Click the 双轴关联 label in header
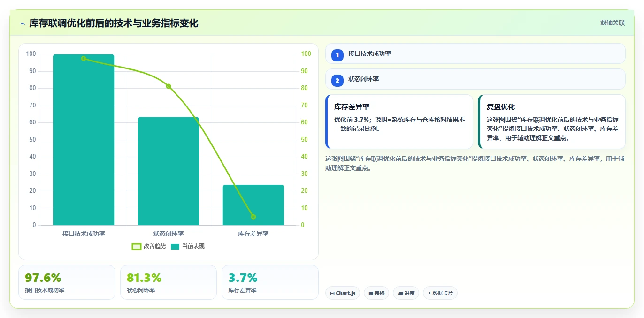 tap(612, 23)
